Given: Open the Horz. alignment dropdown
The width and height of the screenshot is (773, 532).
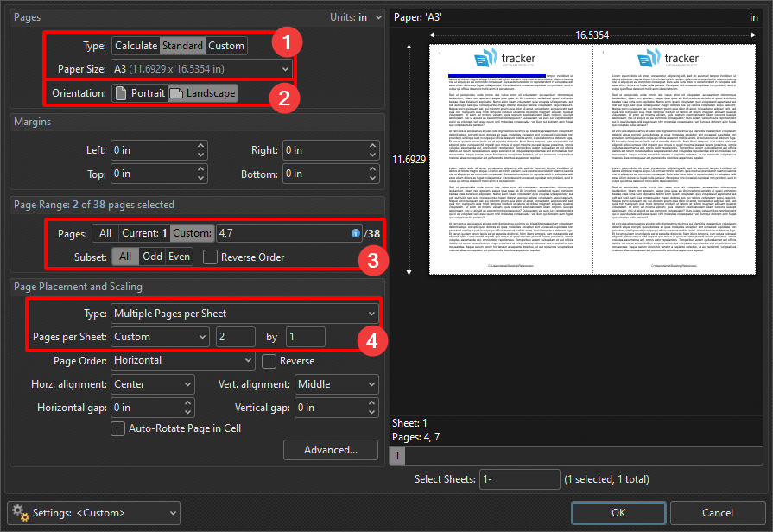Looking at the screenshot, I should 152,383.
